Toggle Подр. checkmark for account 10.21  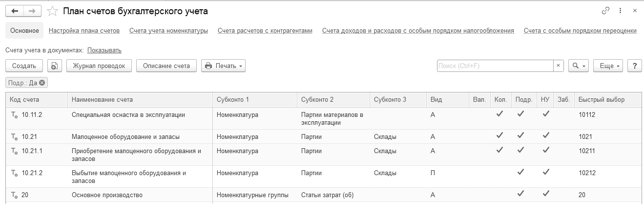pyautogui.click(x=520, y=136)
